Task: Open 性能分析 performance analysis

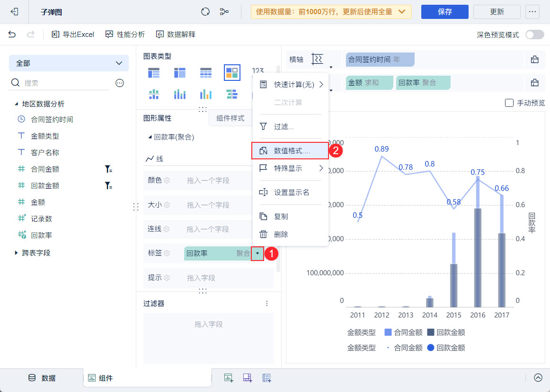Action: coord(125,35)
